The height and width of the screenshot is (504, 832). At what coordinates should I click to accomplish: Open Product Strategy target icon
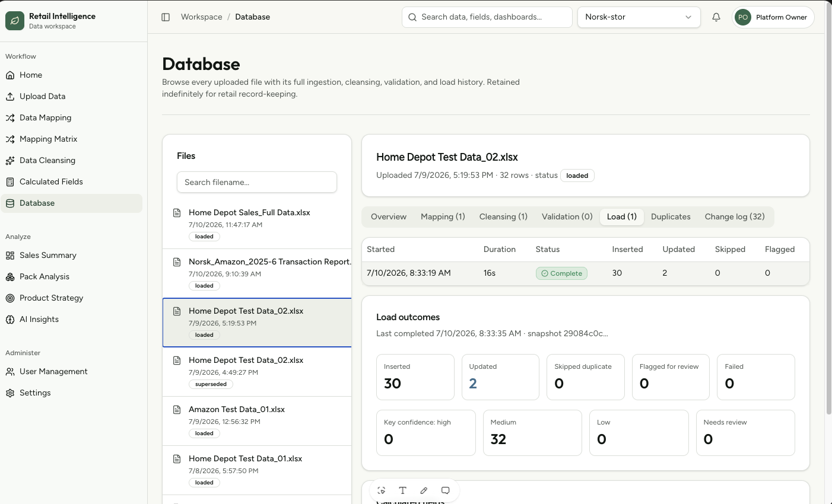click(10, 298)
